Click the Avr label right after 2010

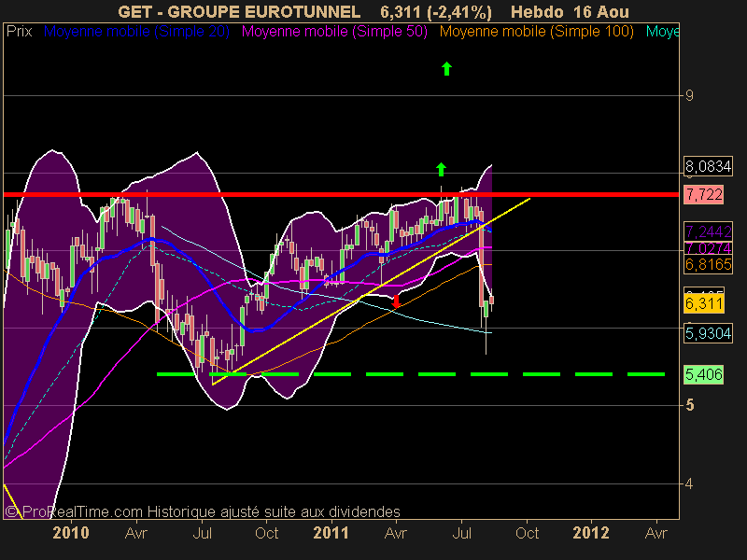(x=135, y=532)
